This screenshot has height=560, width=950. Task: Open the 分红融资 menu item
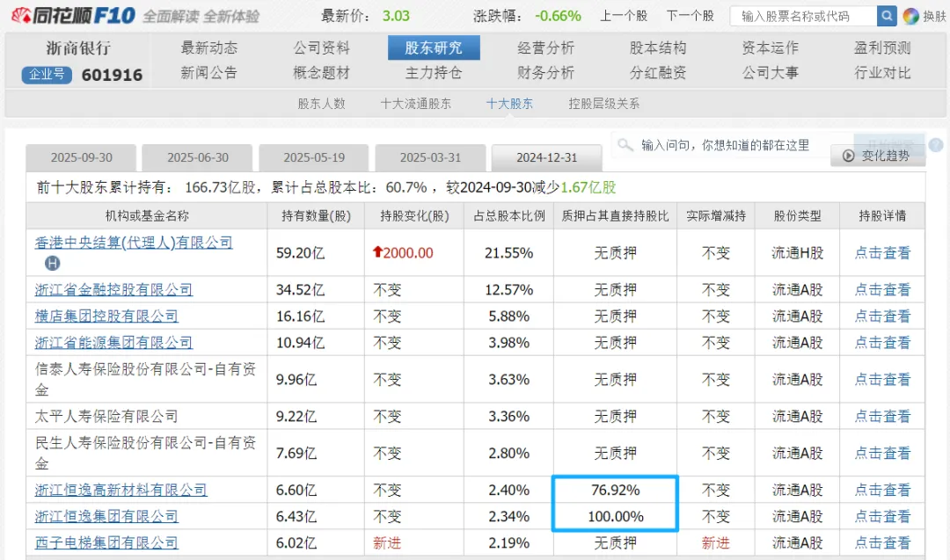[658, 73]
